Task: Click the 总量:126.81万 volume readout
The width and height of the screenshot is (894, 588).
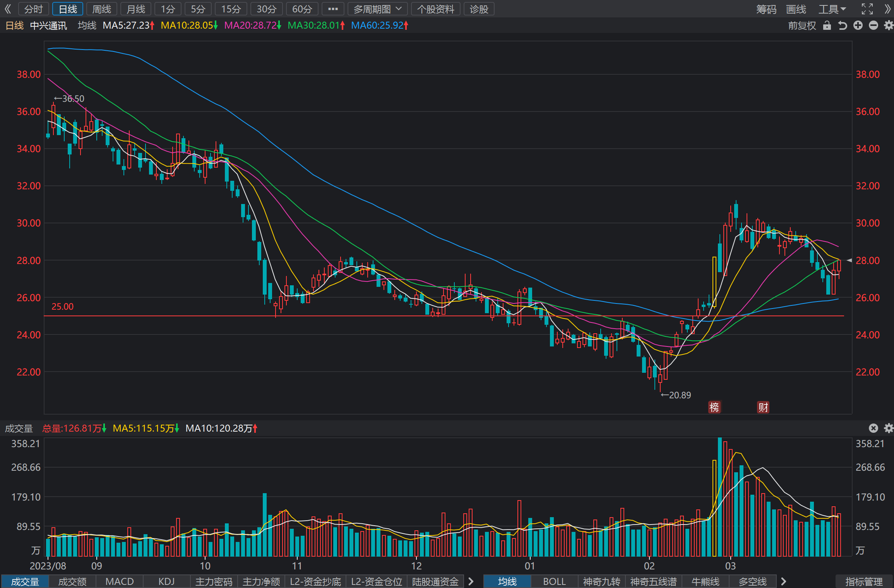Action: 74,428
